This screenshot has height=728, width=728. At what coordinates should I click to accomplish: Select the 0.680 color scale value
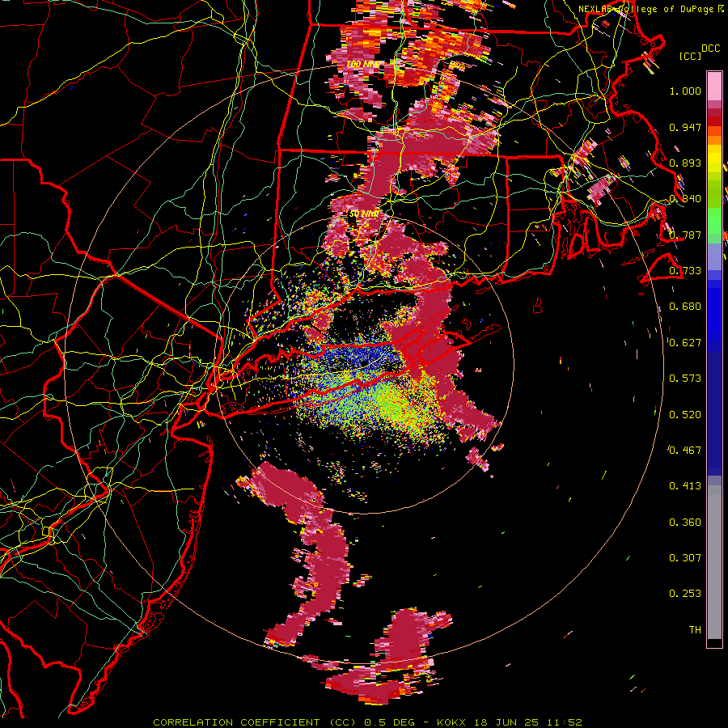pyautogui.click(x=685, y=307)
